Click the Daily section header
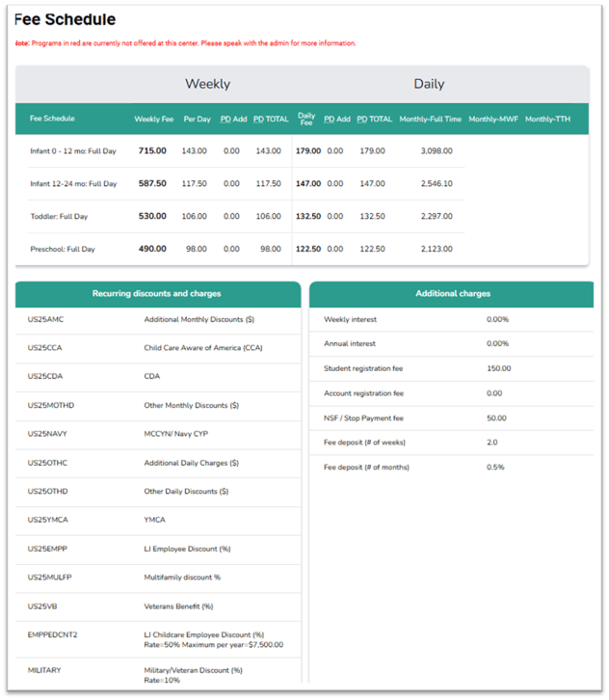 tap(429, 84)
